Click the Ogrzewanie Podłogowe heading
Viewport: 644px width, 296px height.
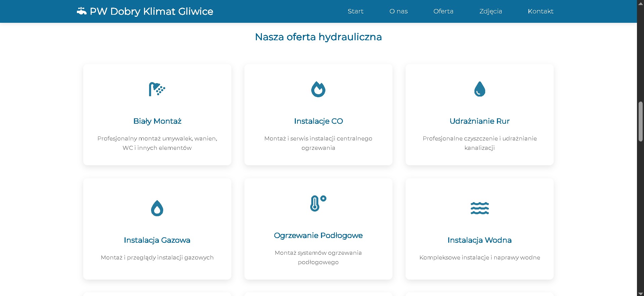click(x=318, y=235)
